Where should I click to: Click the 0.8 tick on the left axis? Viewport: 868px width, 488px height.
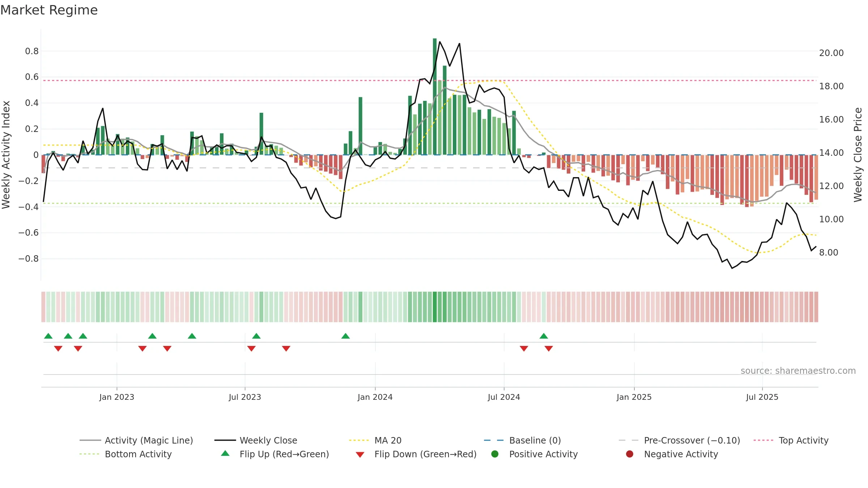click(x=32, y=51)
